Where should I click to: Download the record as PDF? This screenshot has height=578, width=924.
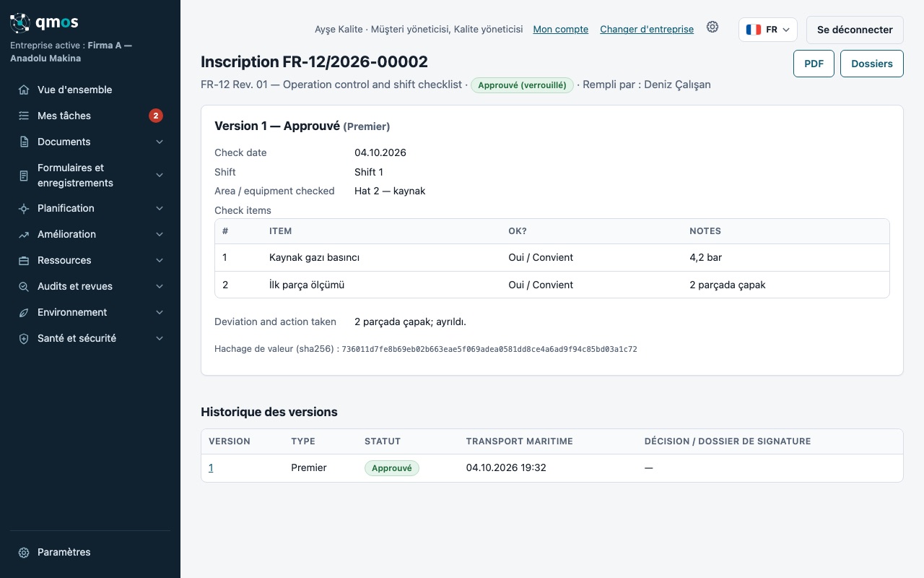(814, 64)
